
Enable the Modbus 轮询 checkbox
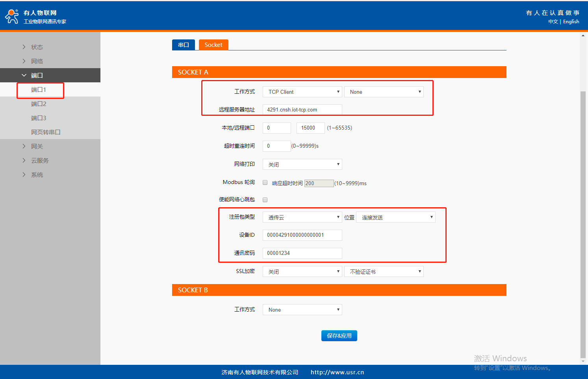tap(265, 182)
